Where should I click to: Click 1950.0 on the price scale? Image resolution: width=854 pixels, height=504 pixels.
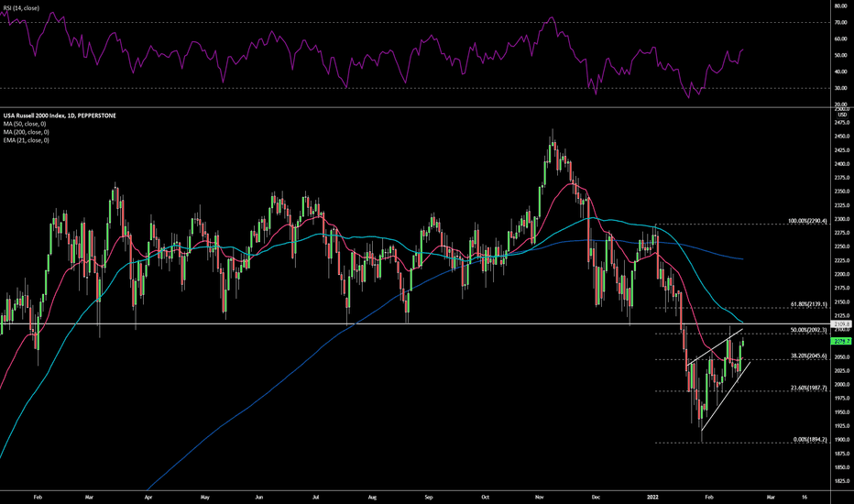(x=842, y=412)
